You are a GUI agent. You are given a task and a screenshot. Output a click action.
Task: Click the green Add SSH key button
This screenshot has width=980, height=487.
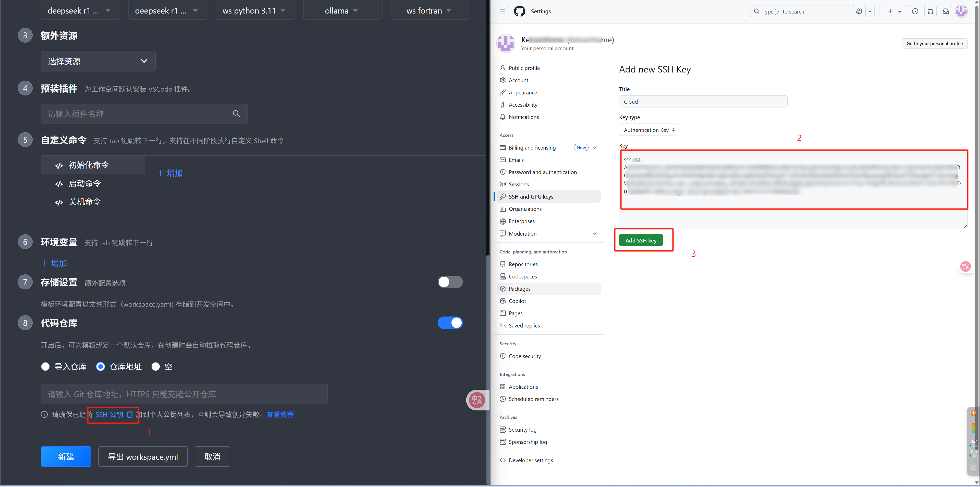coord(641,240)
